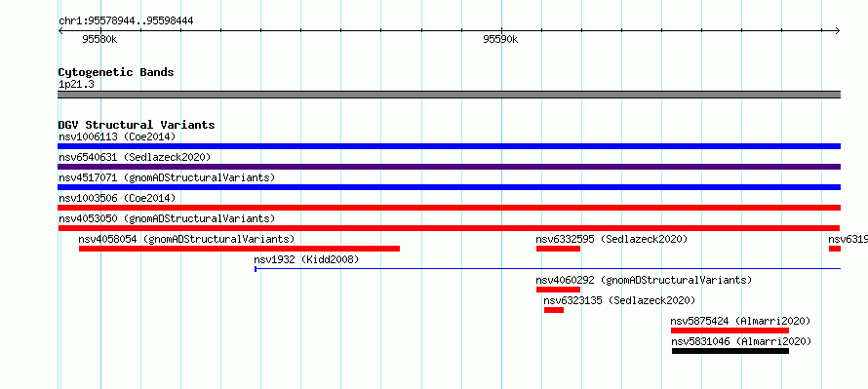Click the Cytogenetic Bands track title
868x389 pixels.
pyautogui.click(x=116, y=72)
